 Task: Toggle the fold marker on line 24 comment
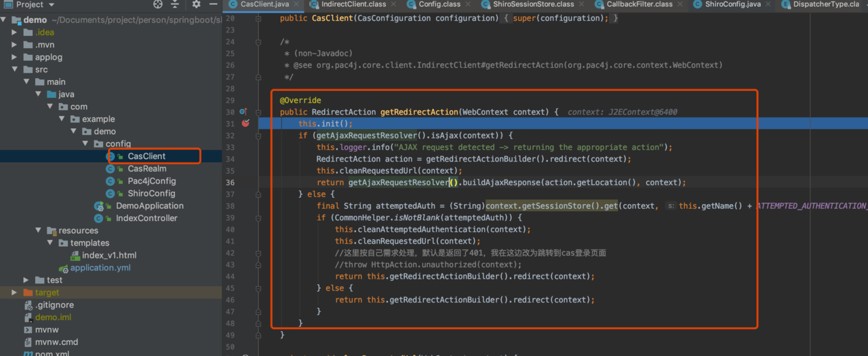tap(258, 42)
